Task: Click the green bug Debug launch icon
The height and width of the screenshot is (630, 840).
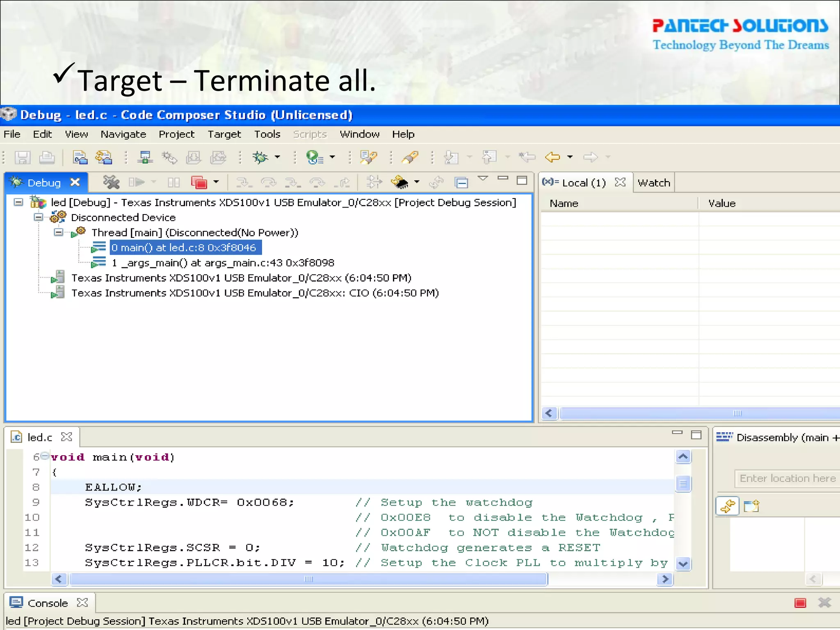Action: [260, 157]
